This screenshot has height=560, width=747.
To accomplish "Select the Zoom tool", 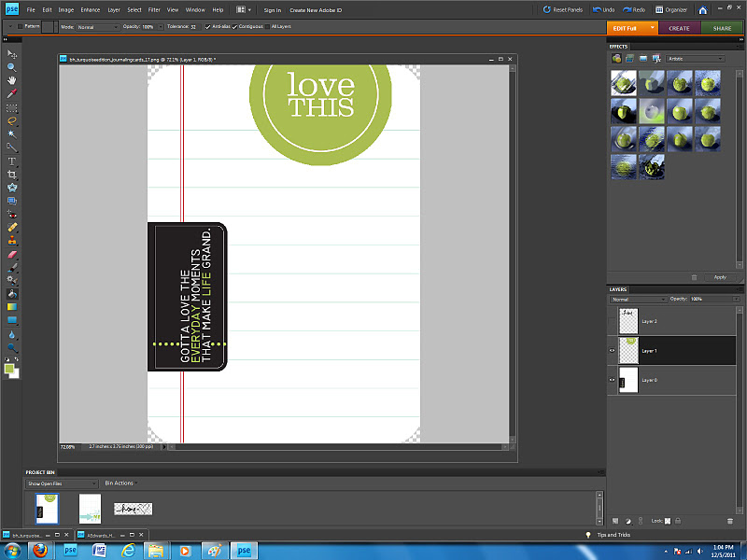I will pyautogui.click(x=12, y=68).
